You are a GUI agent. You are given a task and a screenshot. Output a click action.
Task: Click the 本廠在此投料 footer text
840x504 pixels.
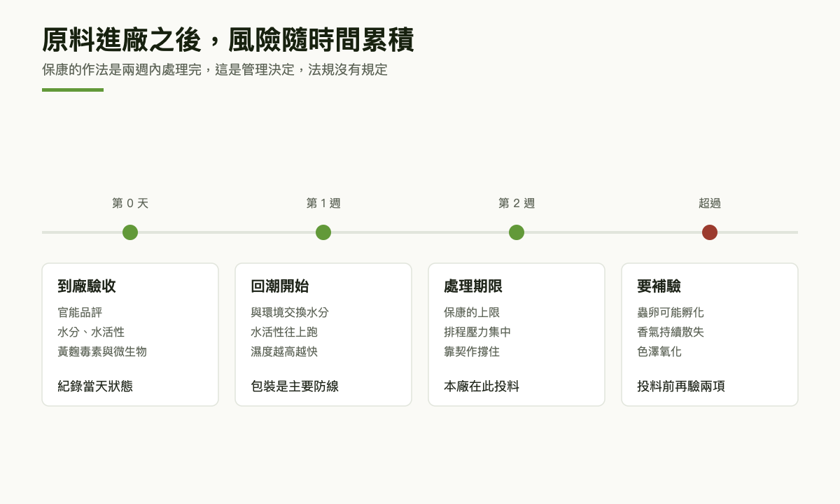[482, 386]
